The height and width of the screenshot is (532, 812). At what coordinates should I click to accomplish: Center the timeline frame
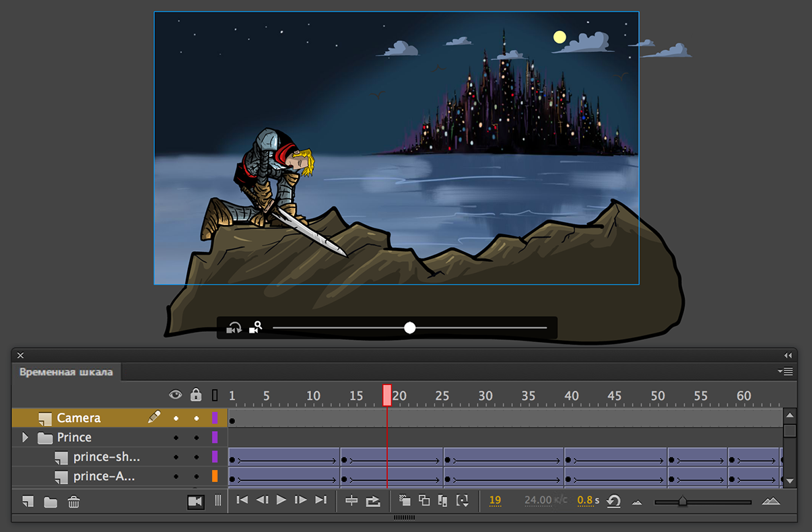point(351,500)
